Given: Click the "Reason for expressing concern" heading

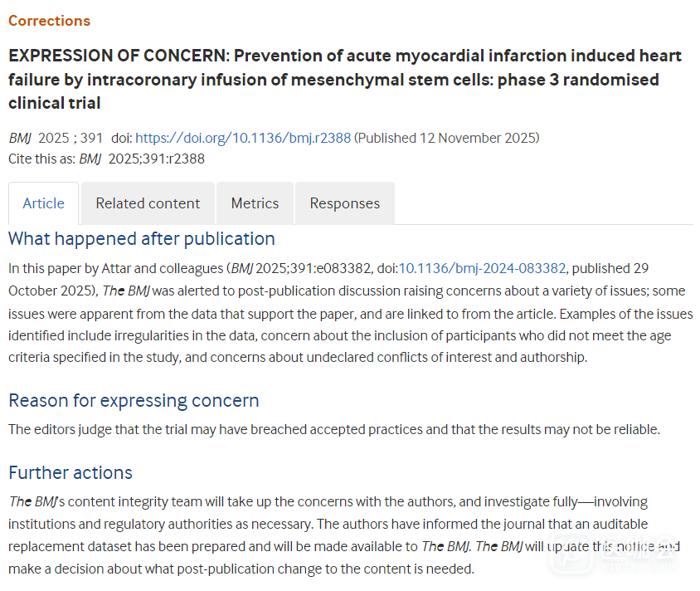Looking at the screenshot, I should [134, 401].
